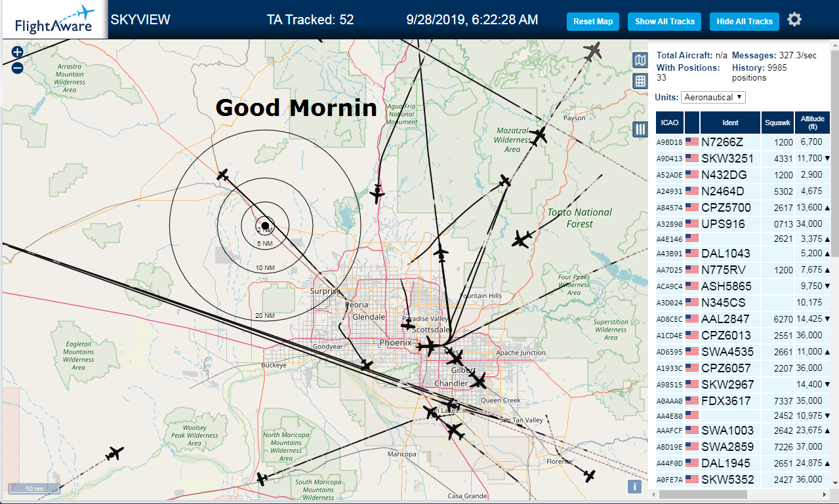Select the N345CS row
This screenshot has width=839, height=504.
point(743,303)
